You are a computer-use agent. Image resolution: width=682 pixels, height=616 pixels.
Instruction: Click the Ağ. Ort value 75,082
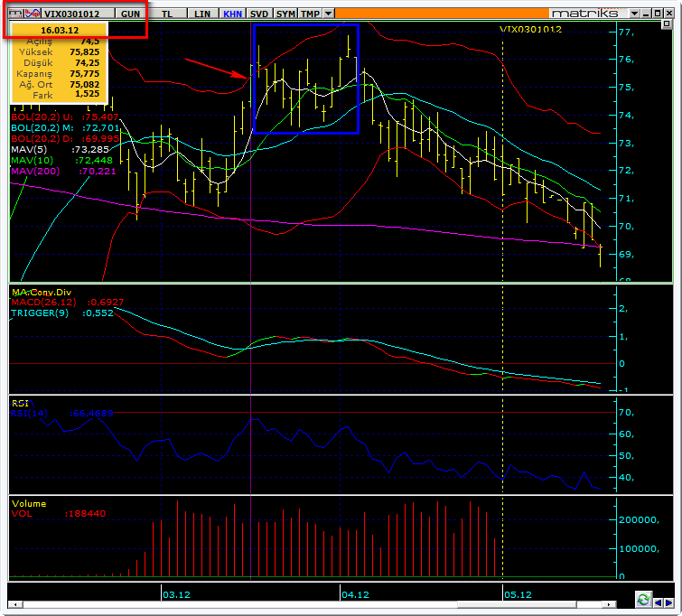pyautogui.click(x=84, y=84)
